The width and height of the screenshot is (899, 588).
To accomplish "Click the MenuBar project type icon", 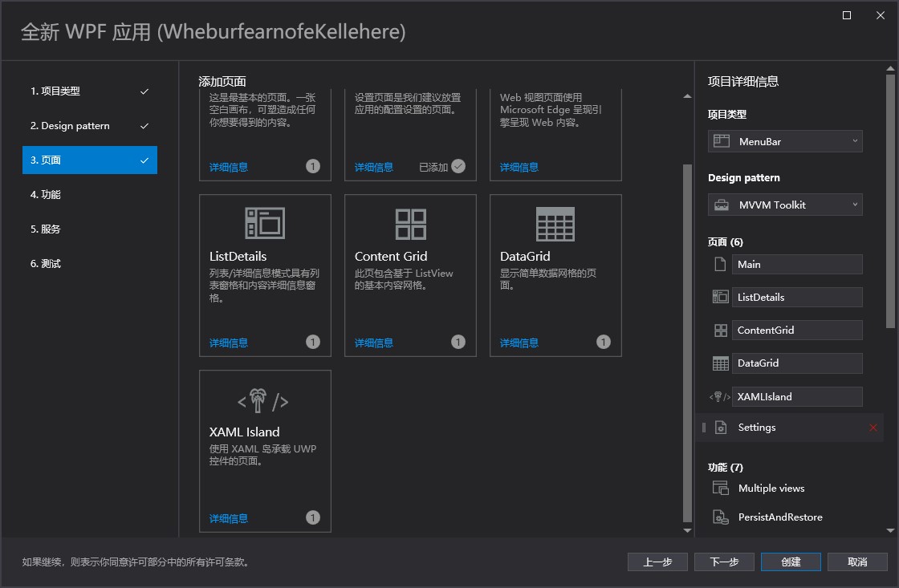I will tap(722, 141).
